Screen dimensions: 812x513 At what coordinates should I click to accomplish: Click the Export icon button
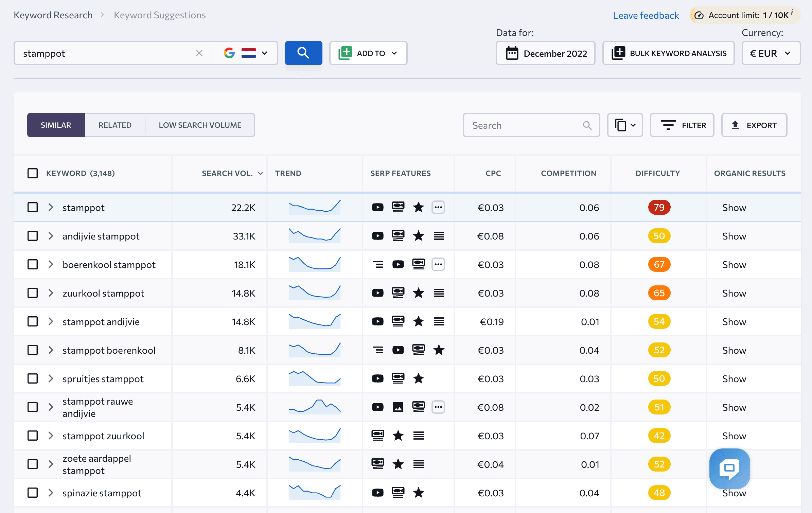pyautogui.click(x=735, y=125)
